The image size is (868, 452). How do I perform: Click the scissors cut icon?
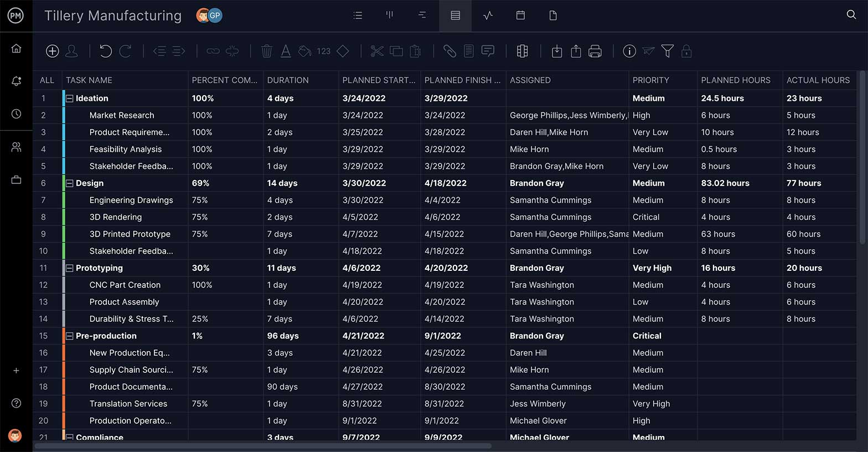tap(377, 52)
